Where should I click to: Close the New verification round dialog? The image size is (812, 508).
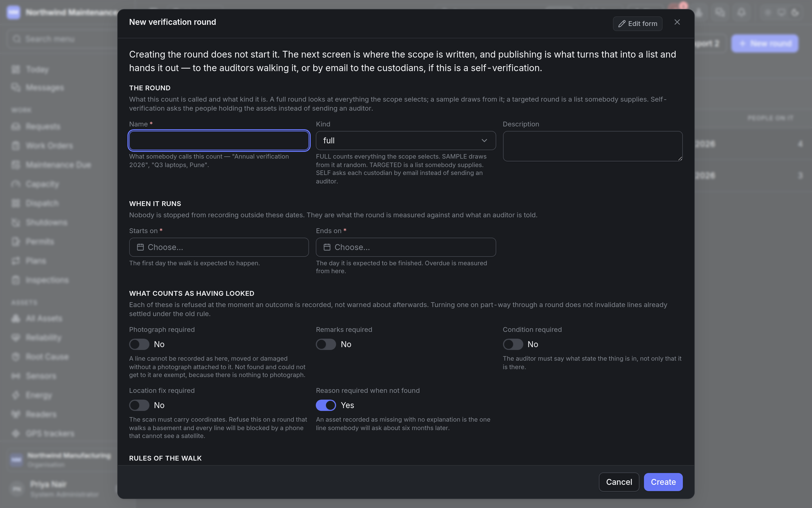point(677,22)
